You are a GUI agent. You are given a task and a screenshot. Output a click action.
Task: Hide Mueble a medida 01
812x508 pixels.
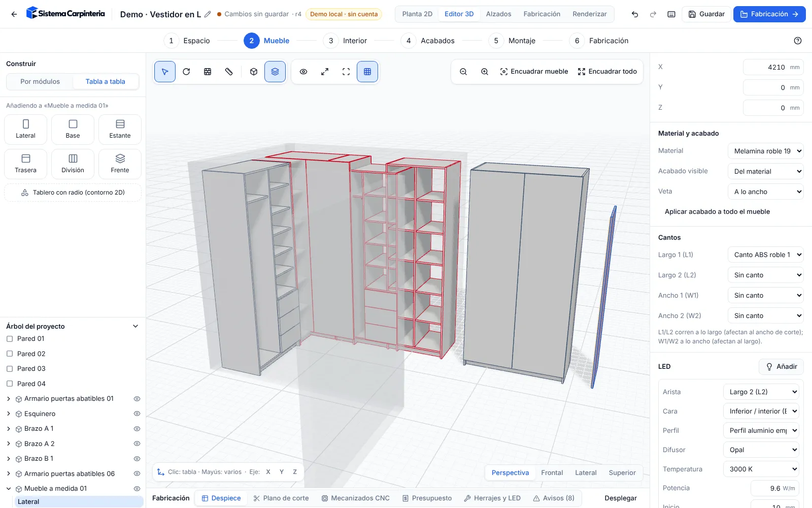point(137,489)
